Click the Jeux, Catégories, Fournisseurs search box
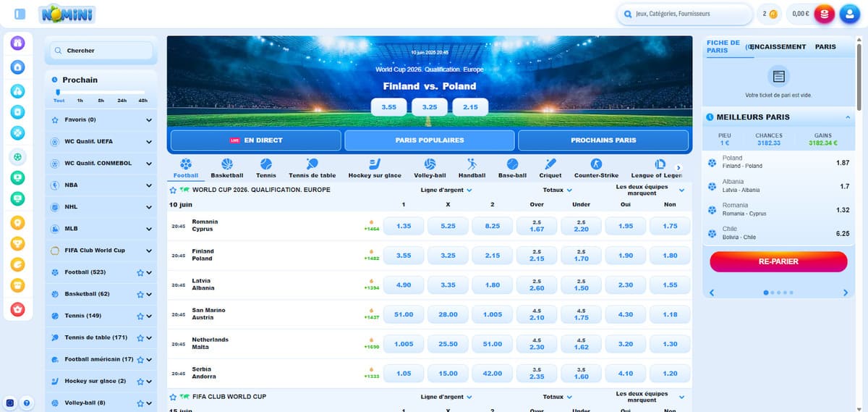Image resolution: width=868 pixels, height=412 pixels. 684,14
